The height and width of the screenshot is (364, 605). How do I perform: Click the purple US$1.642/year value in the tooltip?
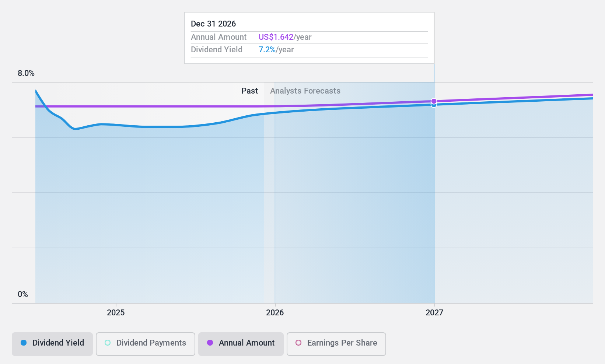point(276,37)
